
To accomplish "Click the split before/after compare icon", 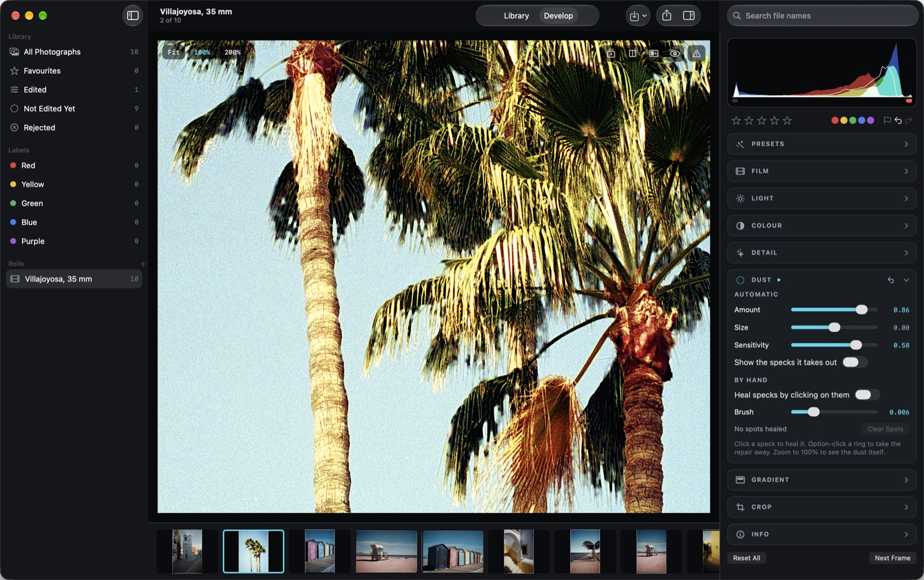I will click(x=632, y=53).
